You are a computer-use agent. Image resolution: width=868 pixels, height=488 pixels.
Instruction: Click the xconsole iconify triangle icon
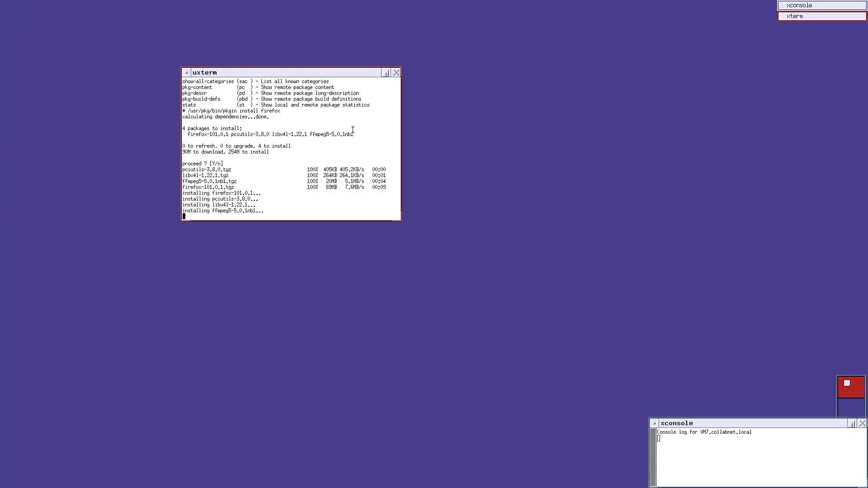[x=654, y=423]
